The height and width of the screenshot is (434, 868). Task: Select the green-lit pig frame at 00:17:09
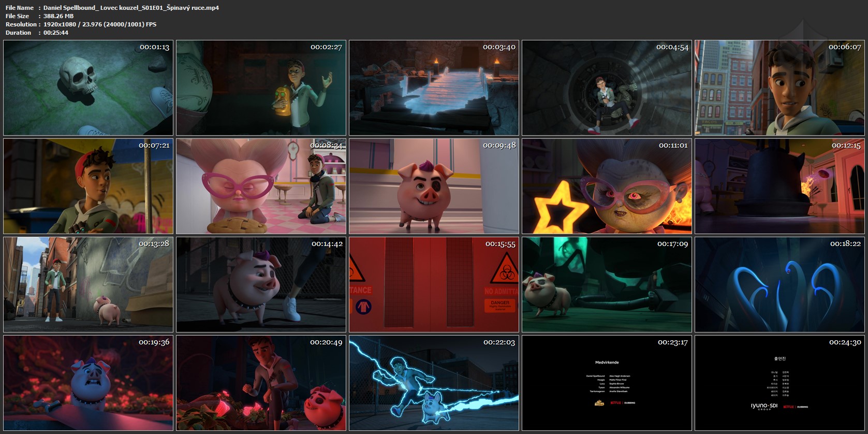[x=607, y=285]
